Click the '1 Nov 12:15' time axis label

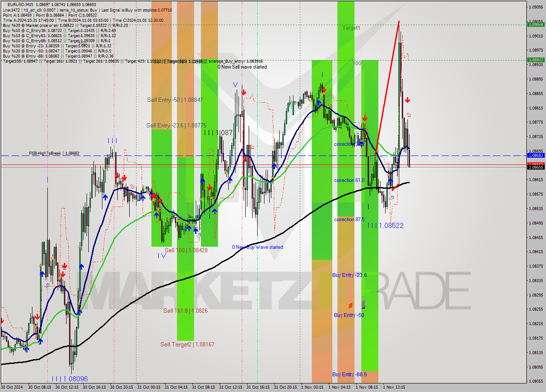[394, 387]
